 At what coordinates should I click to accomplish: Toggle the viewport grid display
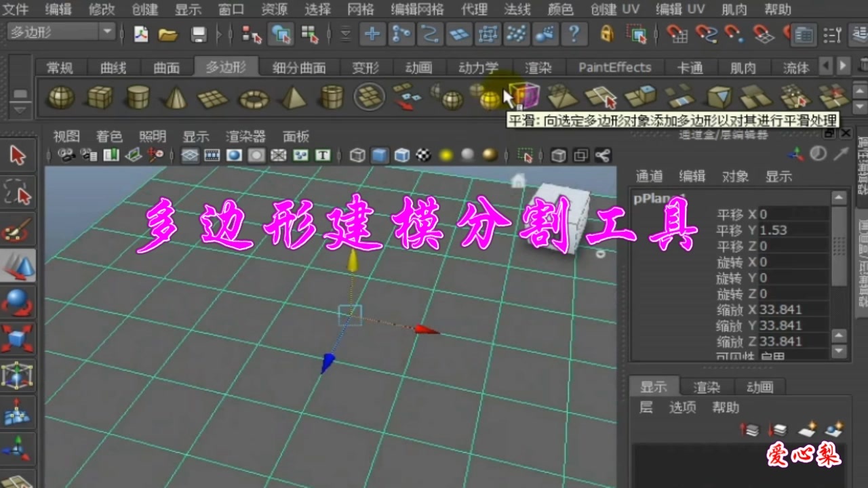191,155
